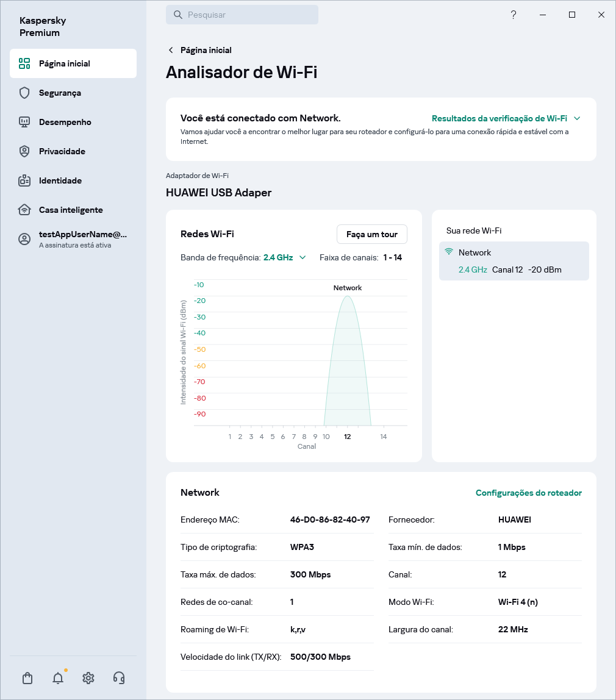Image resolution: width=616 pixels, height=700 pixels.
Task: Click the Wi-Fi signal icon beside Network
Action: pos(449,251)
